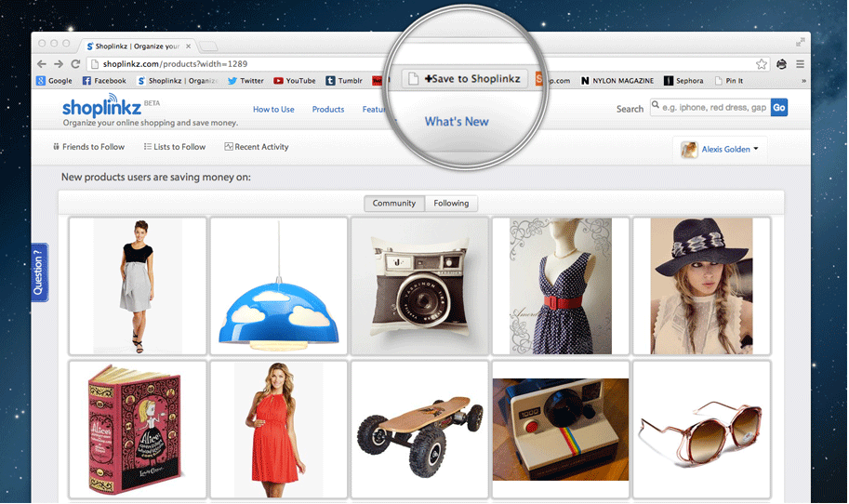Open the off-road skateboard product
849x504 pixels.
tap(419, 430)
